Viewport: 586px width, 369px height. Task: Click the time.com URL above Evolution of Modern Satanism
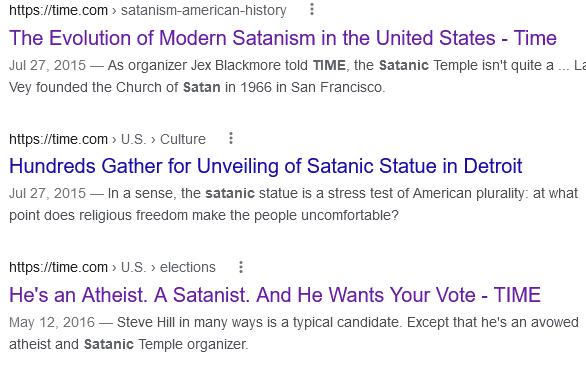(58, 10)
